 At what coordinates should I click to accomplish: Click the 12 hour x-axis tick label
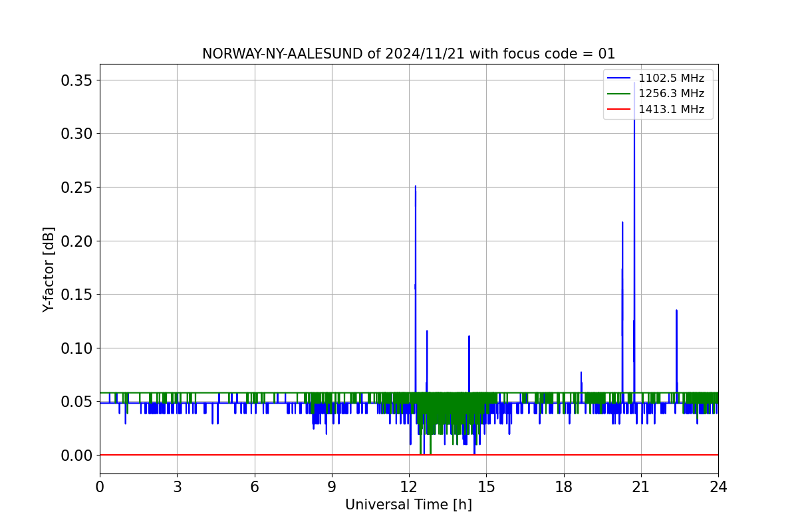[409, 486]
